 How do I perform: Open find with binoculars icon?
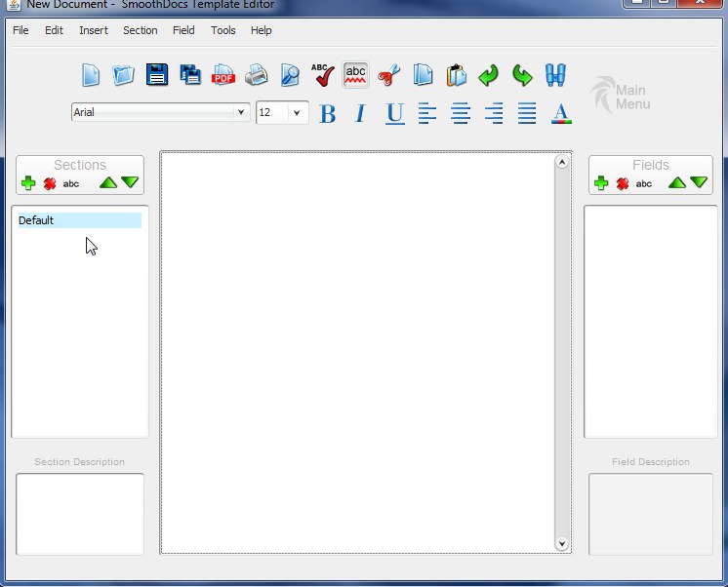[555, 75]
